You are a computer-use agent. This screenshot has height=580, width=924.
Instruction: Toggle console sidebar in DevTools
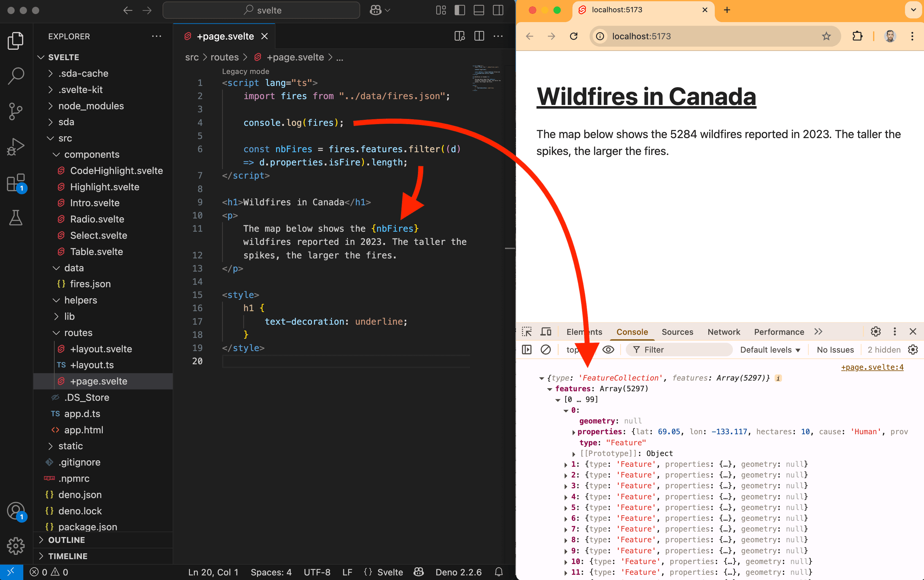point(527,350)
